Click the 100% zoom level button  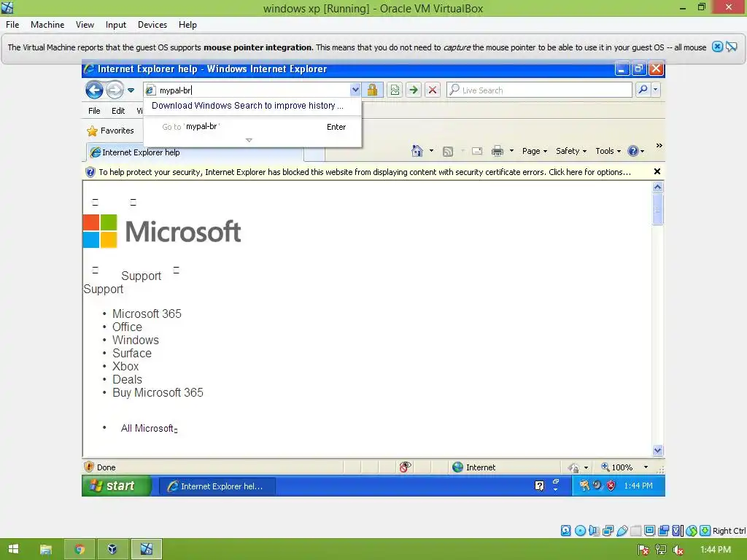pos(616,467)
